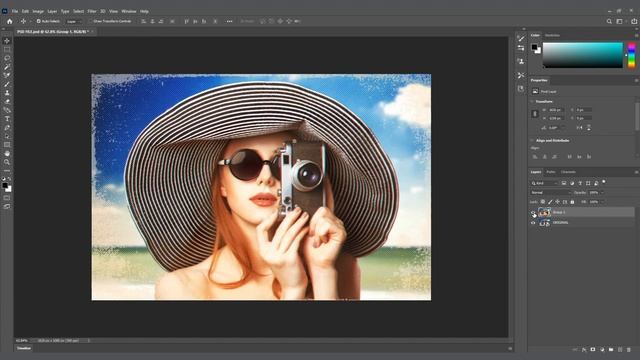Screen dimensions: 640x360
Task: Click align top edges in options bar
Action: tap(187, 21)
